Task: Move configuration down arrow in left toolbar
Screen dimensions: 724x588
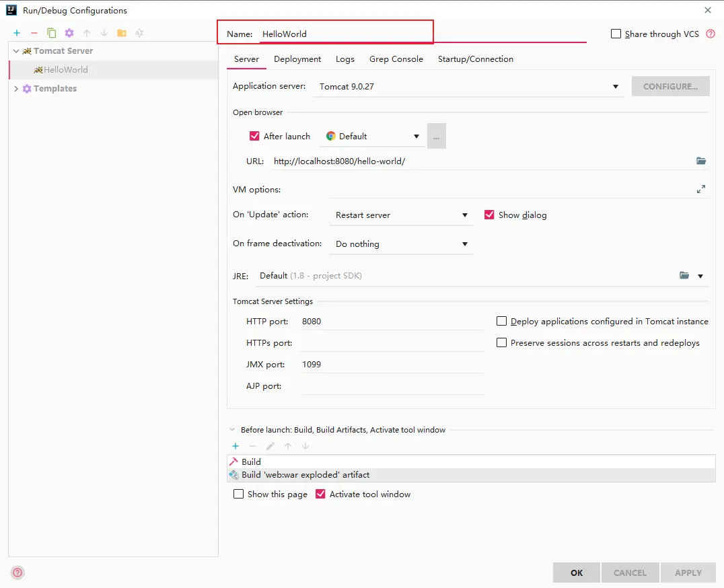Action: coord(104,33)
